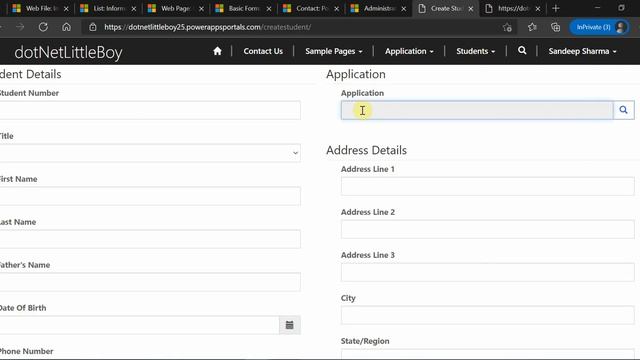Screen dimensions: 640x360
Task: Close the Web File browser tab
Action: pyautogui.click(x=66, y=9)
